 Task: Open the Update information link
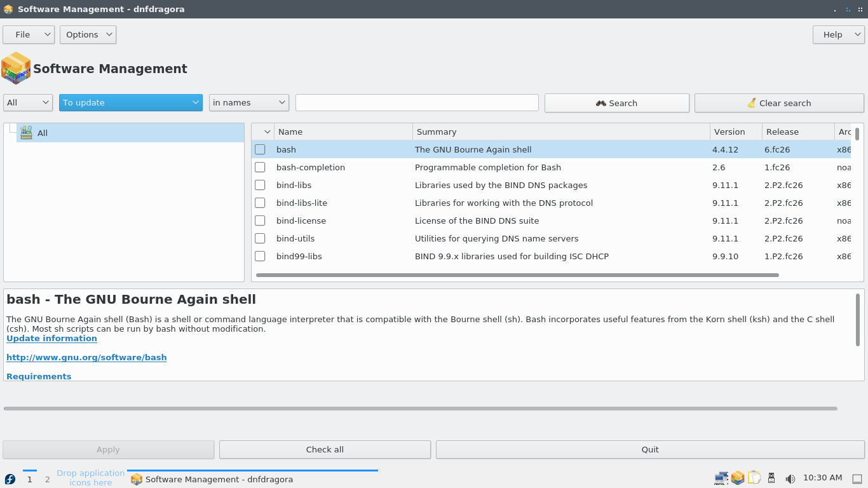pos(51,338)
